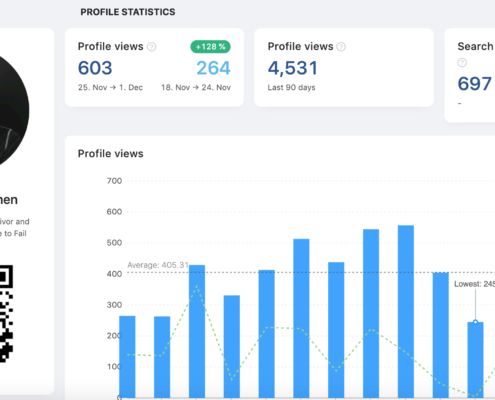Click the '18. Nov → 24. Nov' date range
The height and width of the screenshot is (400, 495).
pos(196,87)
